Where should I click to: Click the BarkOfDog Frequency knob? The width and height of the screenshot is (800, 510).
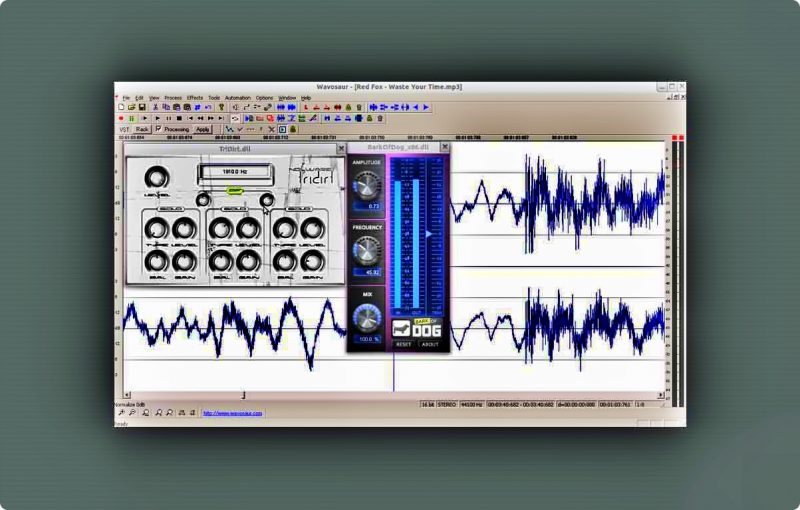click(x=366, y=251)
